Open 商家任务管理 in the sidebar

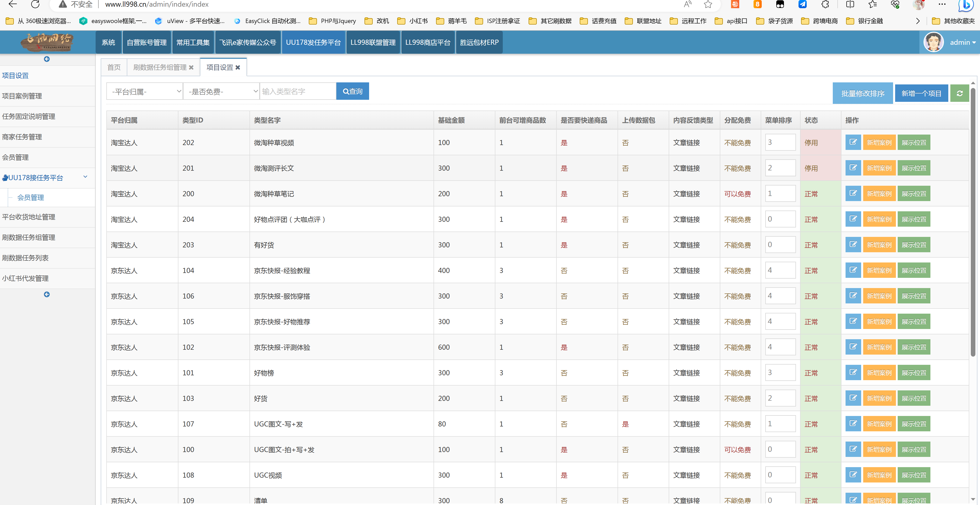[x=47, y=137]
